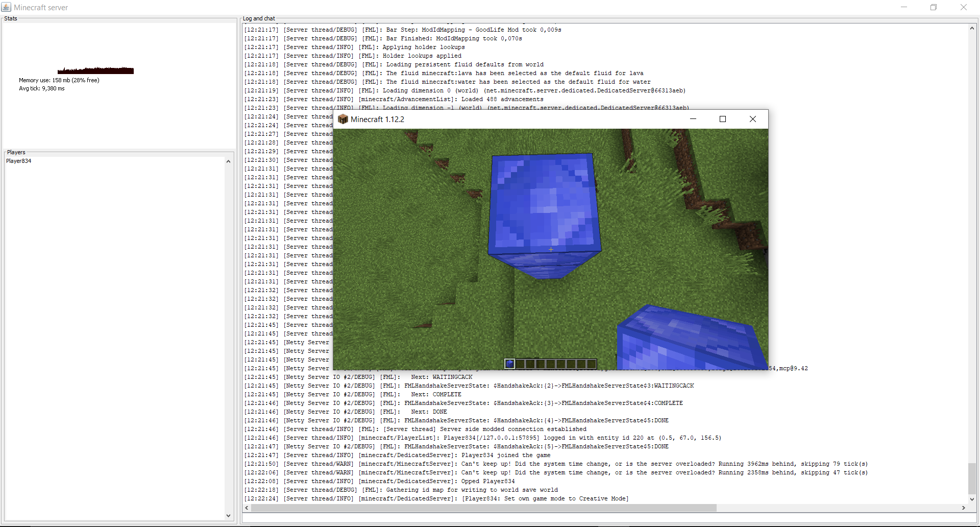Minimize the Minecraft 1.12.2 game window
Image resolution: width=980 pixels, height=527 pixels.
coord(693,119)
